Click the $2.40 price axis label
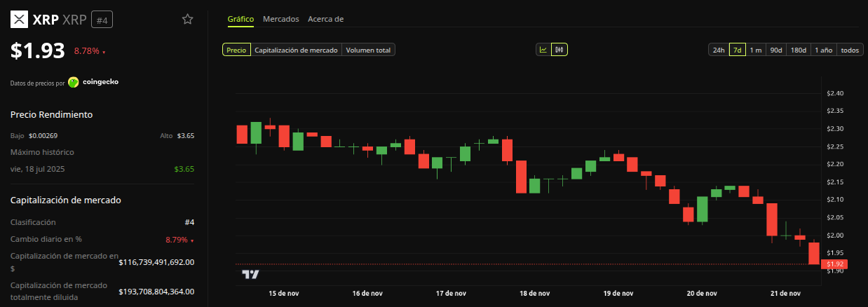This screenshot has height=307, width=868. (835, 93)
